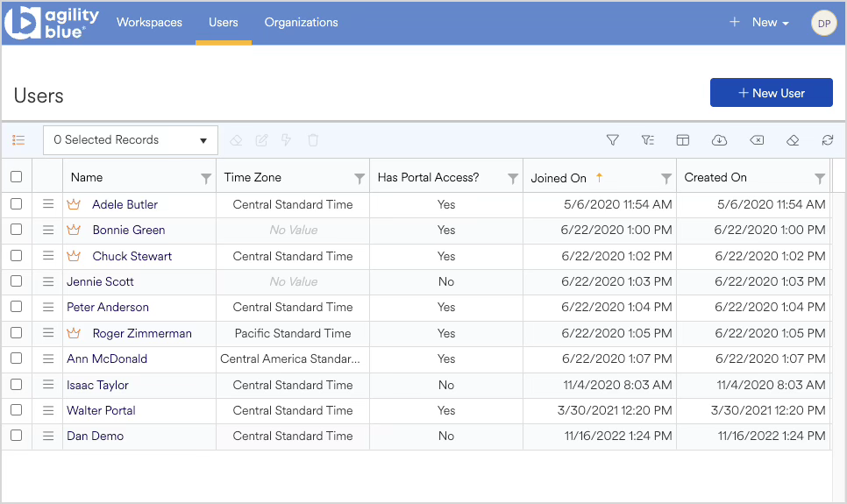Click the crown icon beside Roger Zimmerman
The width and height of the screenshot is (847, 504).
tap(74, 333)
